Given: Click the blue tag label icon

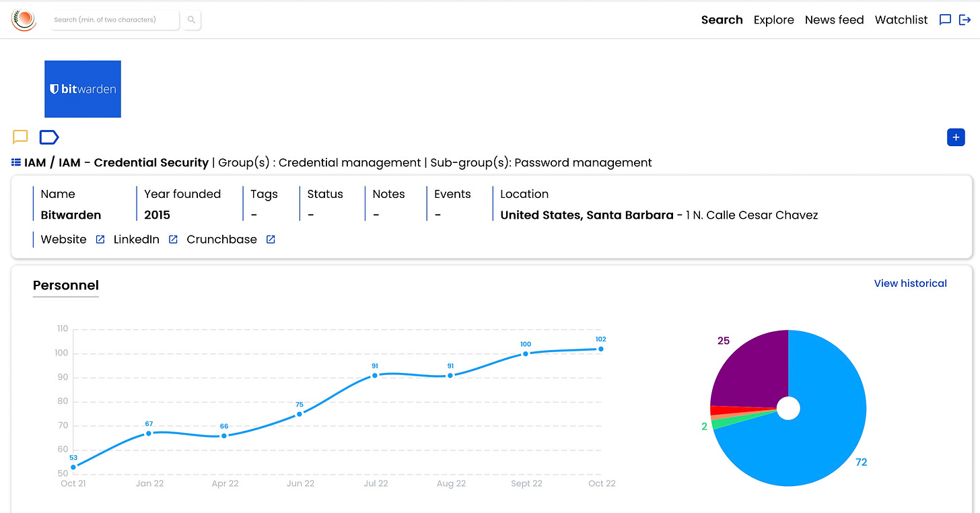Looking at the screenshot, I should pyautogui.click(x=49, y=137).
